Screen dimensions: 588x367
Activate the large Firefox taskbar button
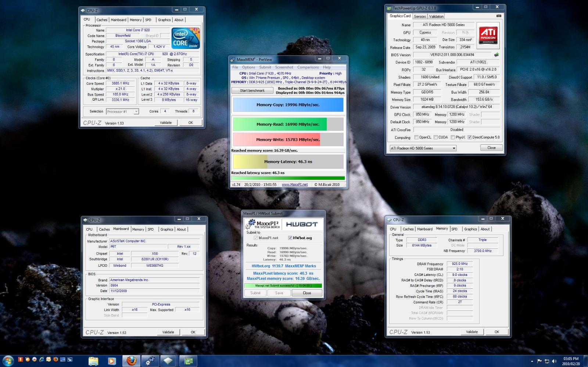131,361
